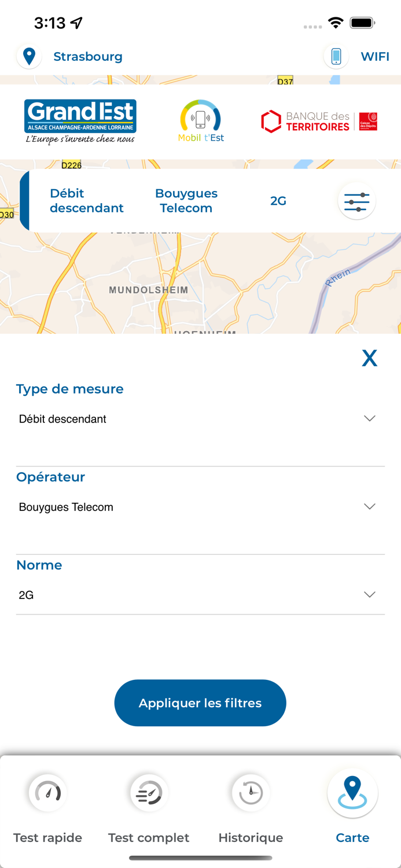Image resolution: width=401 pixels, height=868 pixels.
Task: Click the Grand Est logo
Action: point(80,119)
